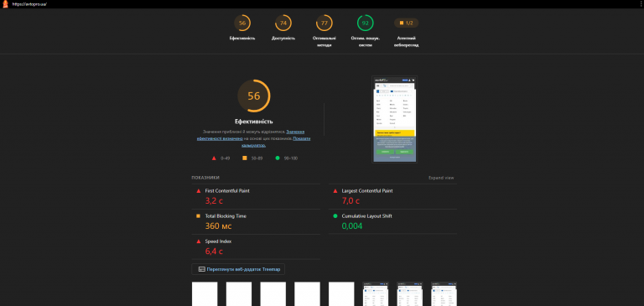Click the Cumulative Layout Shift label
644x306 pixels.
click(366, 216)
